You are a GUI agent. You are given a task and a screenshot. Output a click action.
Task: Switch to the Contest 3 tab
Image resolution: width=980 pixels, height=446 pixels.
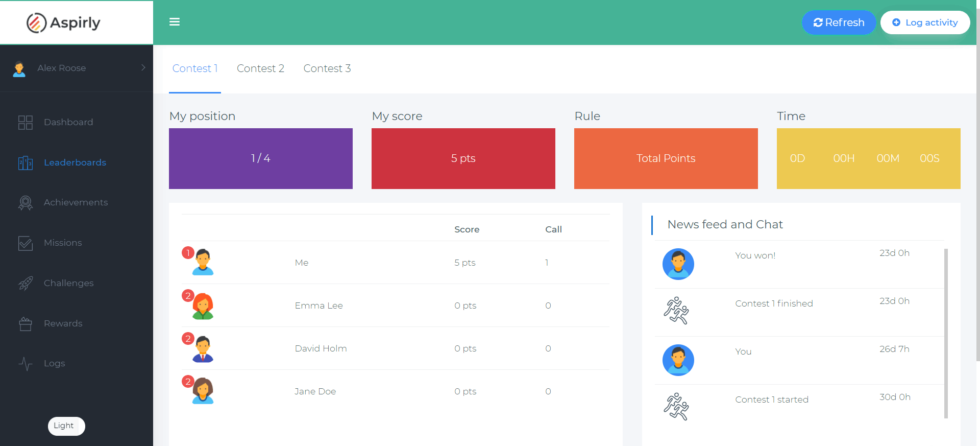[x=327, y=68]
